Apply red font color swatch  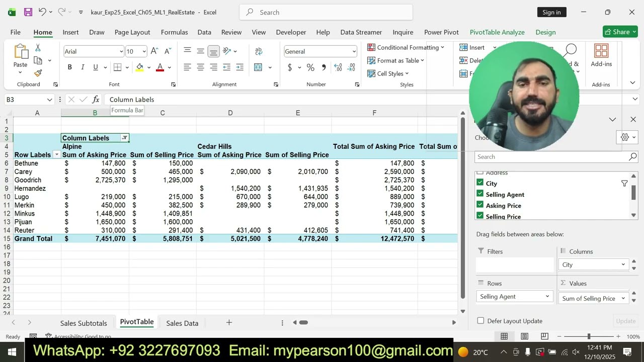click(x=160, y=67)
